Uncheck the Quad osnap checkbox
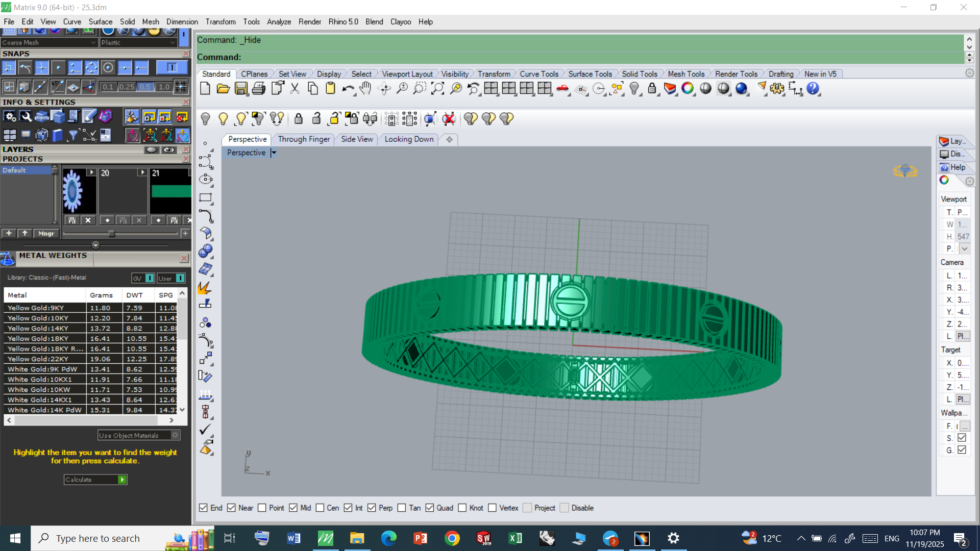This screenshot has height=551, width=980. (430, 508)
